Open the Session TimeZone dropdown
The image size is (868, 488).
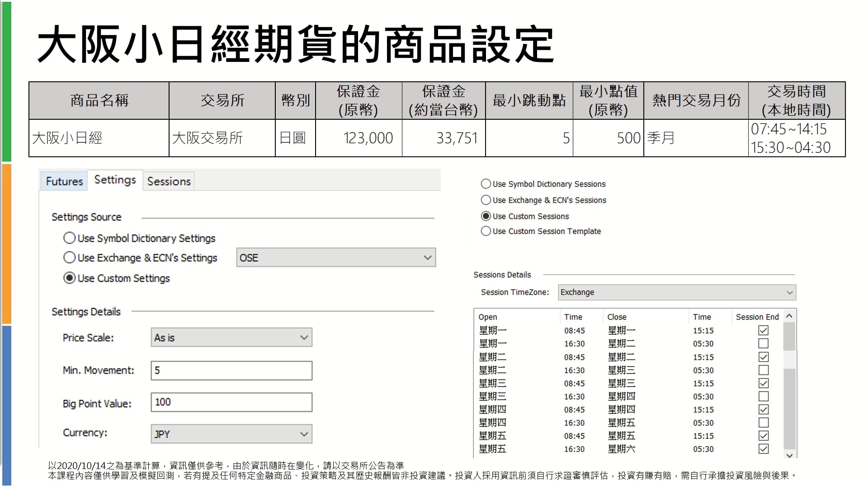click(x=677, y=292)
